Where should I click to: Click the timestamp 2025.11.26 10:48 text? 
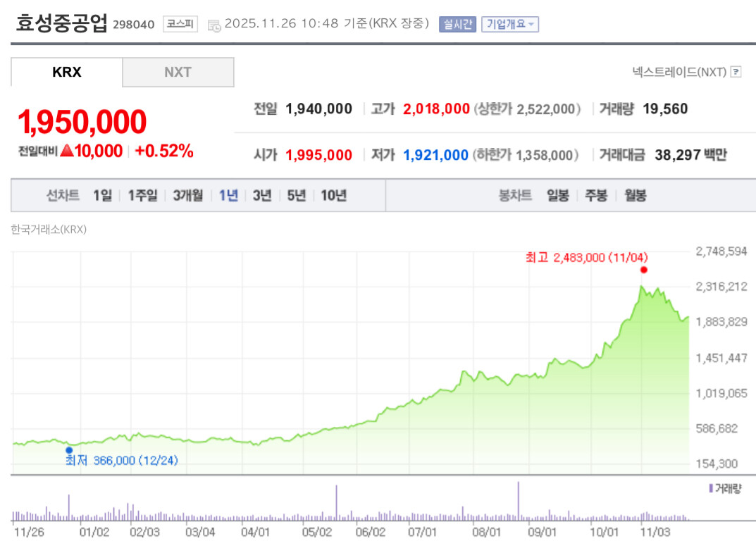282,24
